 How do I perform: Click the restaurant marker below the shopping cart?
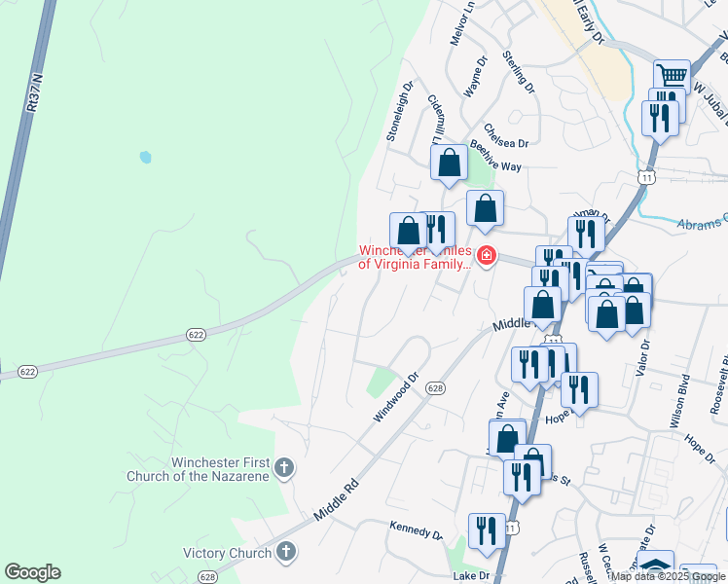660,121
